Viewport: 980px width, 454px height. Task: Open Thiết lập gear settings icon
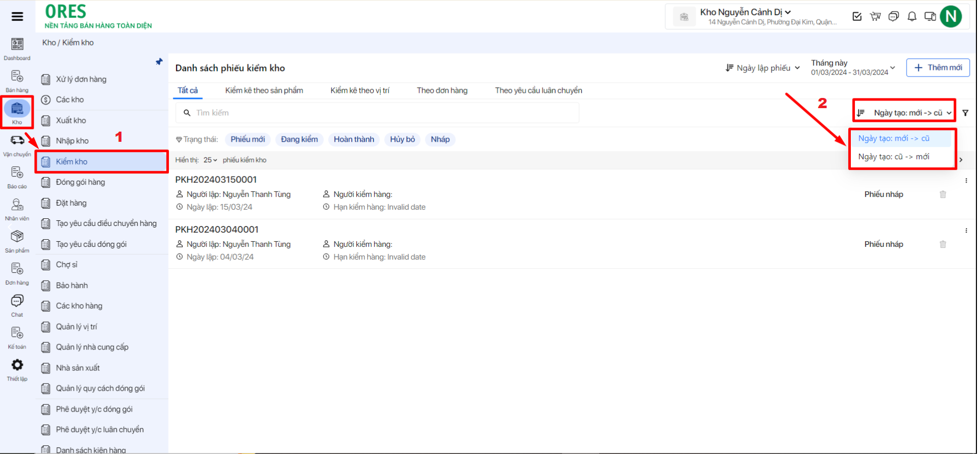(x=17, y=365)
